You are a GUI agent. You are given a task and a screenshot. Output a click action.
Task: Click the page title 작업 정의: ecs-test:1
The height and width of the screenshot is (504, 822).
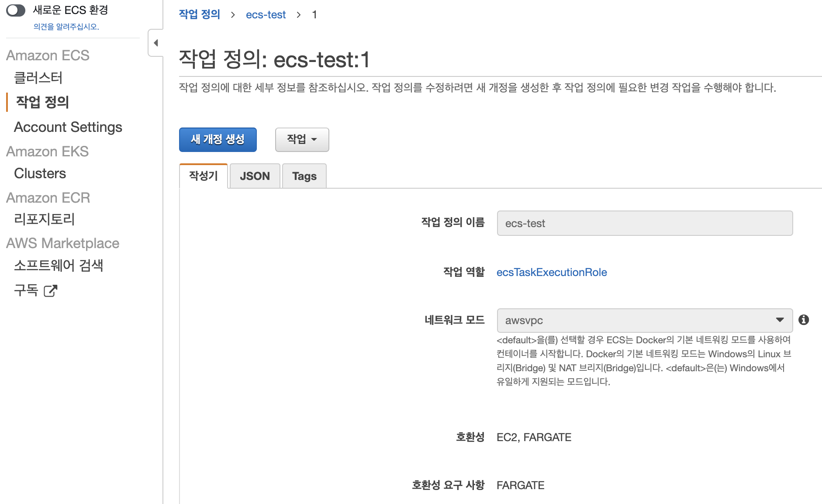[274, 59]
